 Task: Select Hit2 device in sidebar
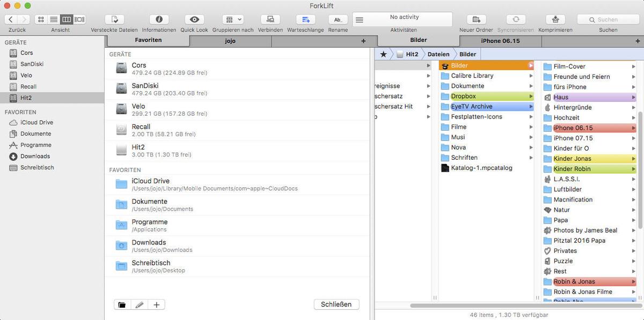click(52, 98)
